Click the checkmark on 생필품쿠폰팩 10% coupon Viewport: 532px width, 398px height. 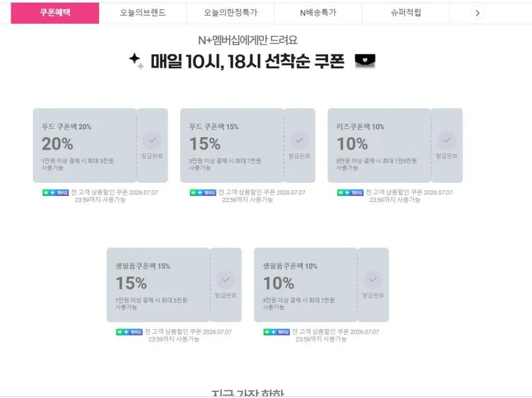[373, 280]
